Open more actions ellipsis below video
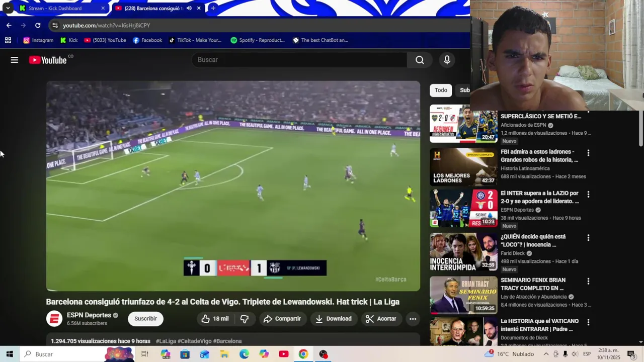The image size is (644, 362). click(413, 319)
